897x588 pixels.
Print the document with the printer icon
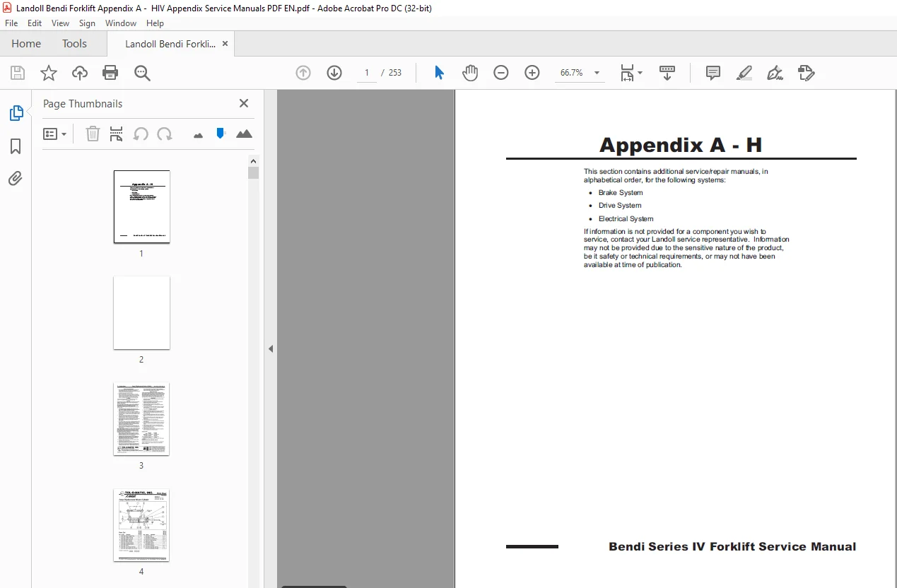point(110,73)
